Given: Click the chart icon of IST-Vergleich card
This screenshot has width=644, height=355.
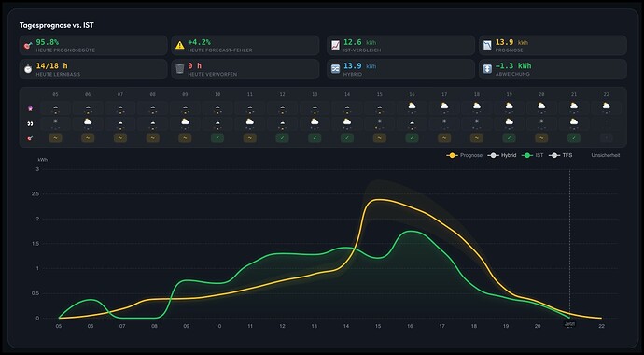Looking at the screenshot, I should pos(336,45).
